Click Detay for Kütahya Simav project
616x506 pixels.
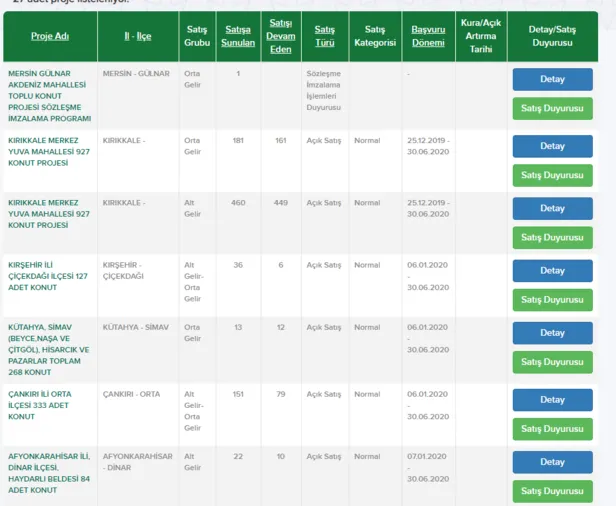coord(552,333)
